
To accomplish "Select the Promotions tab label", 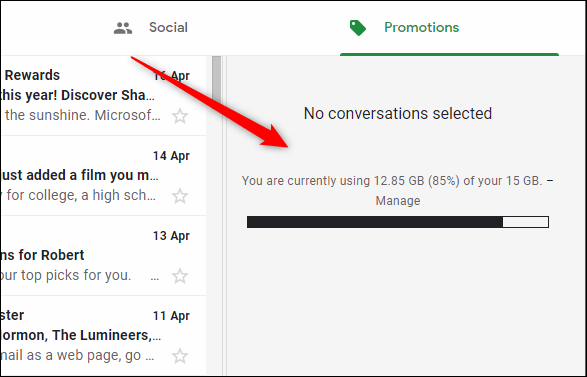I will 422,27.
